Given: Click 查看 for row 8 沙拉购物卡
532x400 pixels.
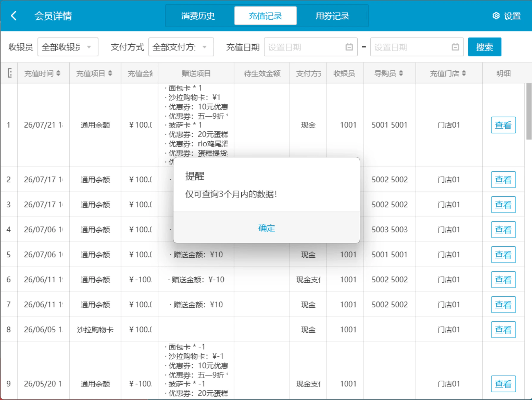Looking at the screenshot, I should pyautogui.click(x=503, y=330).
